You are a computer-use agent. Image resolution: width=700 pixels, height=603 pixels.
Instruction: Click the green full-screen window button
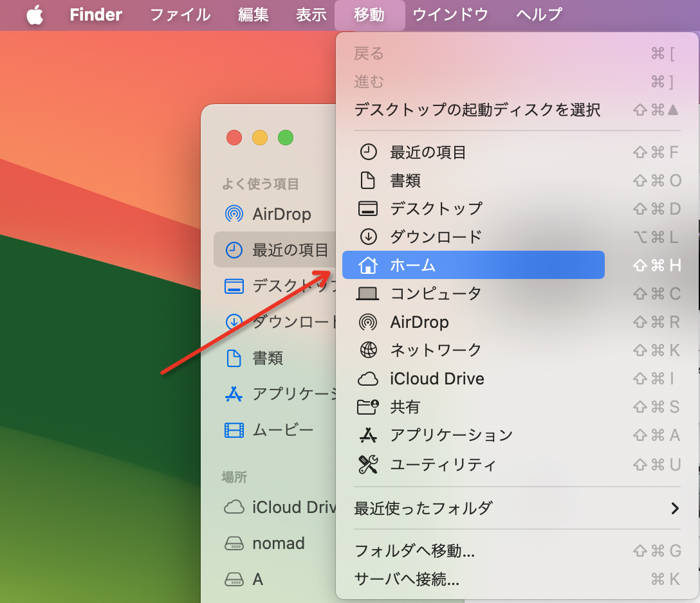(x=286, y=138)
